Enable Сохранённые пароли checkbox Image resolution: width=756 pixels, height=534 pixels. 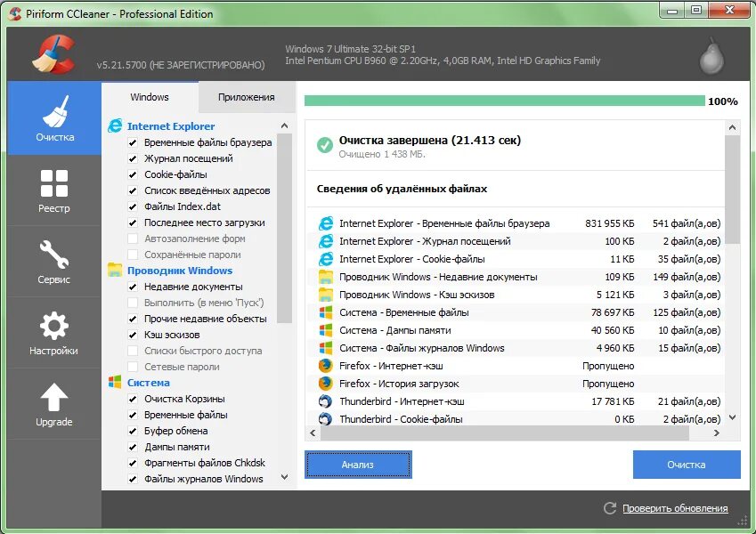pos(133,255)
